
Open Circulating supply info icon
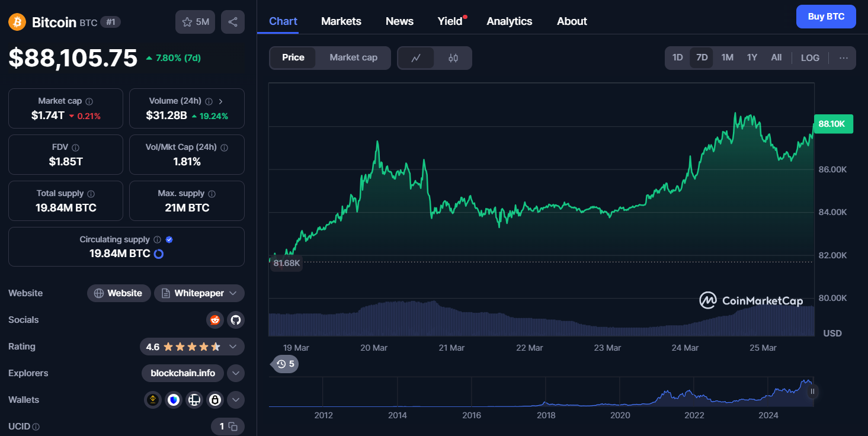(157, 240)
